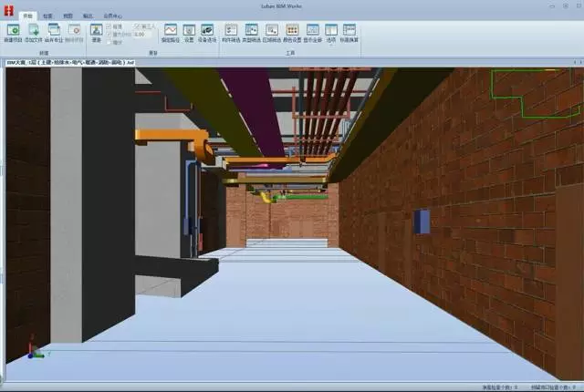Switch to the 视图 ribbon tab
The image size is (584, 392).
tap(67, 16)
